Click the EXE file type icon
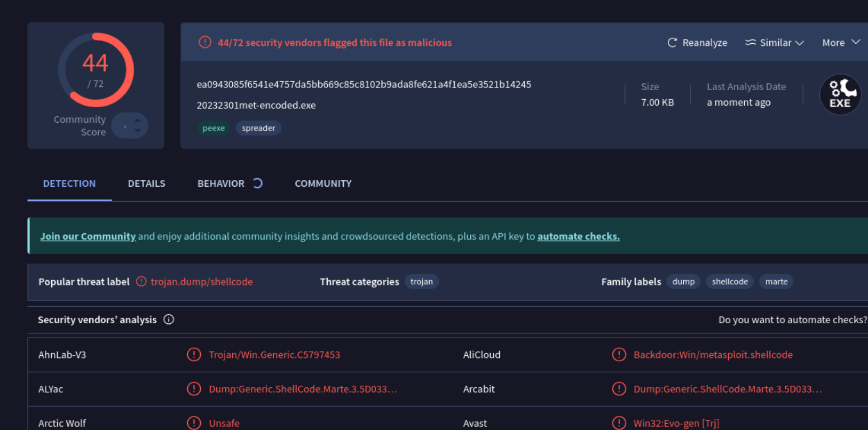The height and width of the screenshot is (430, 868). click(840, 94)
